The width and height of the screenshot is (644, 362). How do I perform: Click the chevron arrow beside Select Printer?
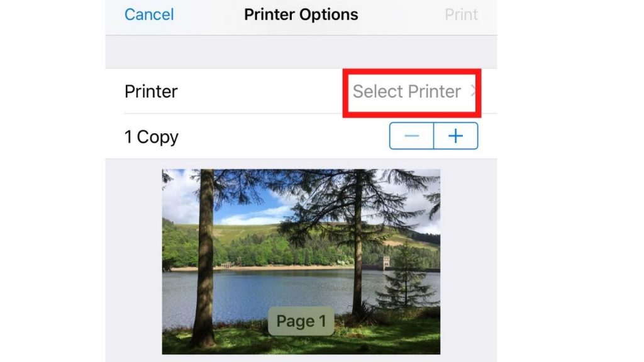(473, 91)
